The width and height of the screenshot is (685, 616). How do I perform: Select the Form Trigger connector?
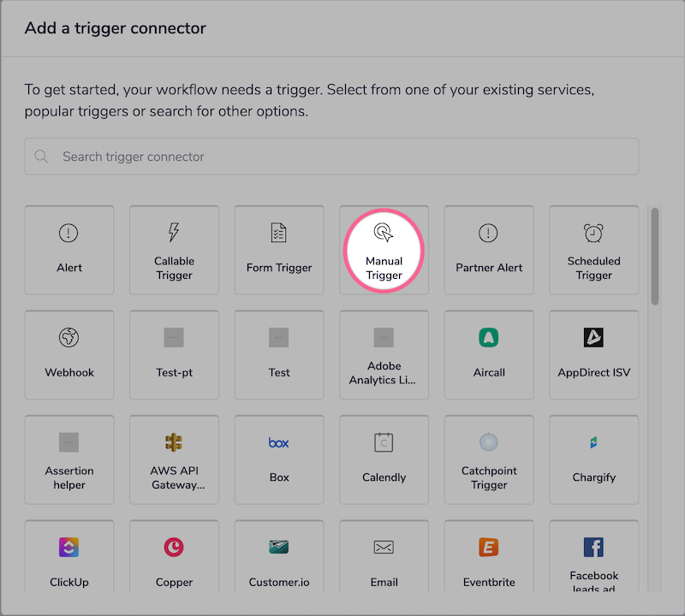(x=279, y=250)
